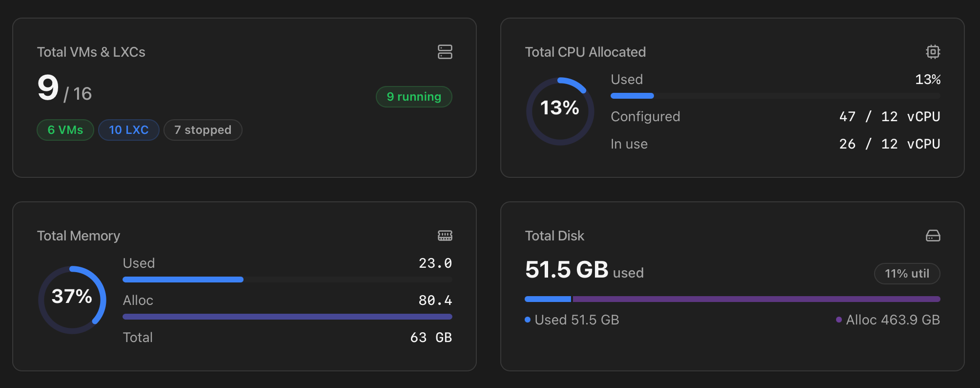Click the CPU chip icon
This screenshot has width=980, height=388.
[x=933, y=52]
